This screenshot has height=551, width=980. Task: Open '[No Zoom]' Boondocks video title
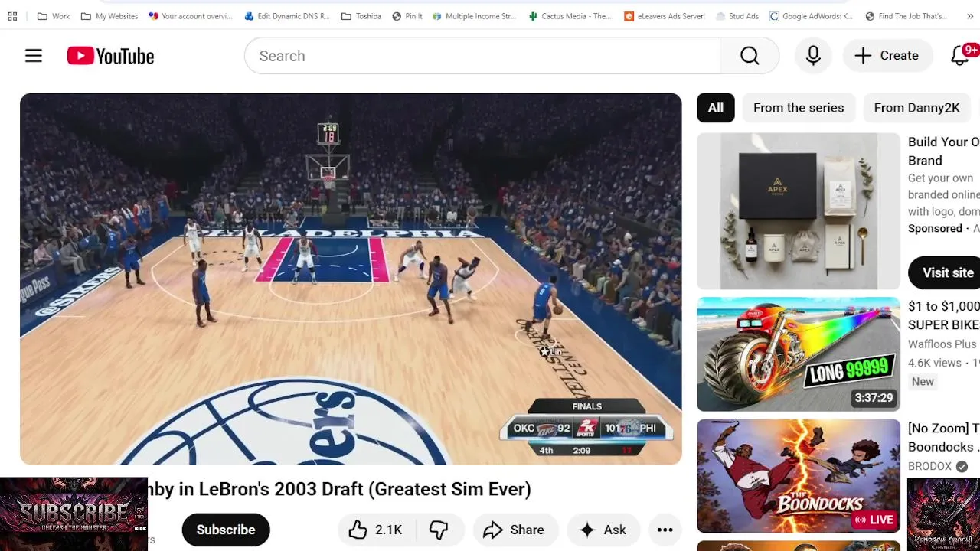(x=943, y=438)
